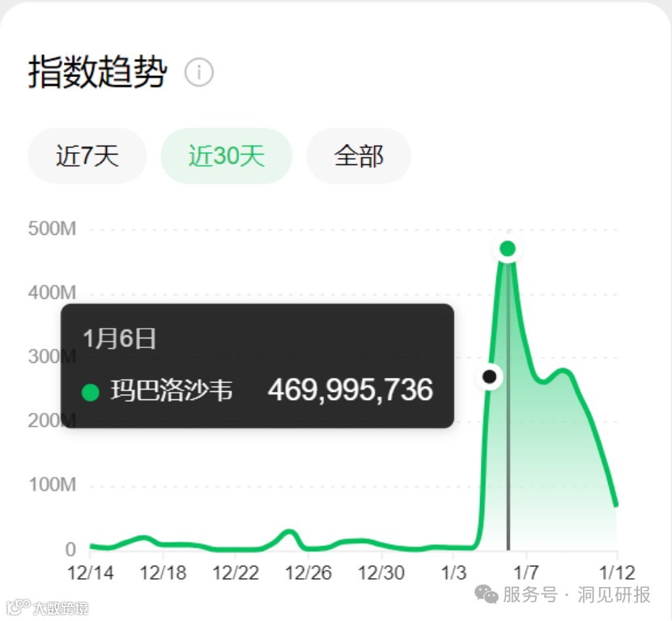Viewport: 672px width, 621px height.
Task: Click the 100M y-axis label
Action: (52, 485)
